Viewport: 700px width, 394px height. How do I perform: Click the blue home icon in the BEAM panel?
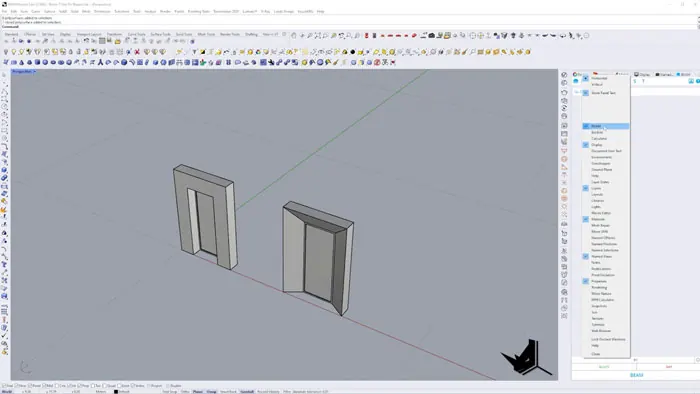575,81
